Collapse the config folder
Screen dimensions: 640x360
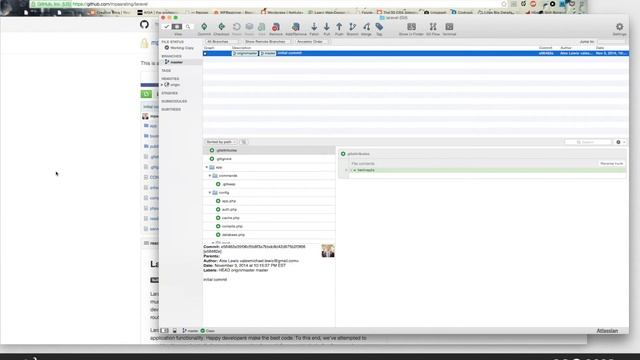click(210, 193)
